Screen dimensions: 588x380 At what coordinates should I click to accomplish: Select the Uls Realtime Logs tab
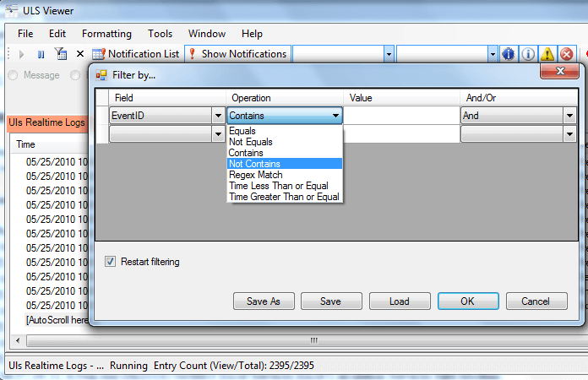(x=46, y=122)
